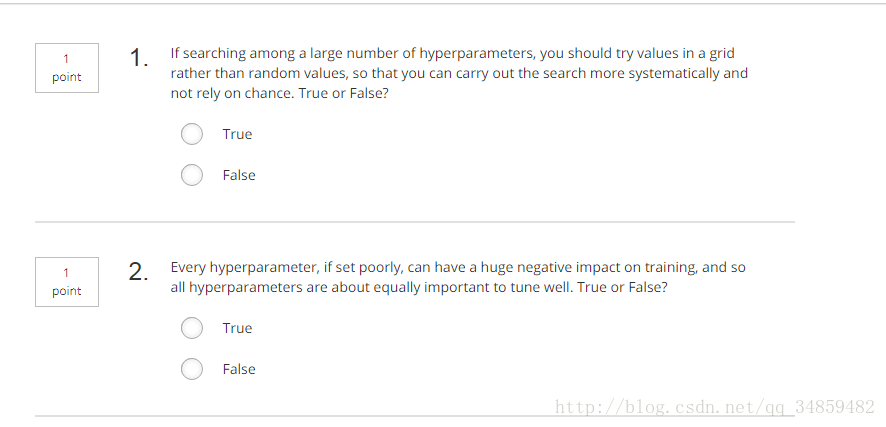The width and height of the screenshot is (886, 427).
Task: Click the 1 point box beside question 2
Action: pyautogui.click(x=67, y=282)
